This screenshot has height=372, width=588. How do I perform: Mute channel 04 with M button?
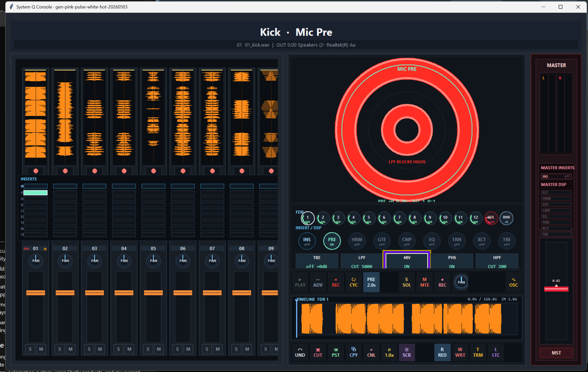129,349
